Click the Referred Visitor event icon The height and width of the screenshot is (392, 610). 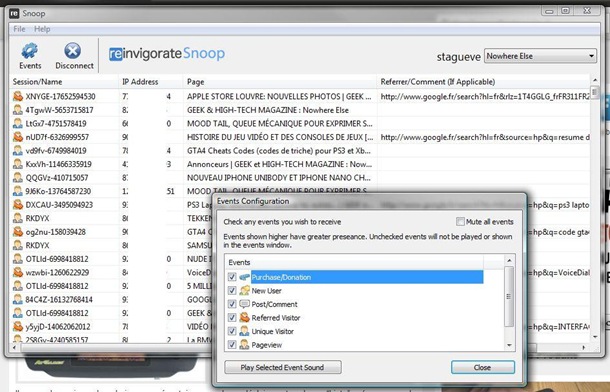[244, 318]
